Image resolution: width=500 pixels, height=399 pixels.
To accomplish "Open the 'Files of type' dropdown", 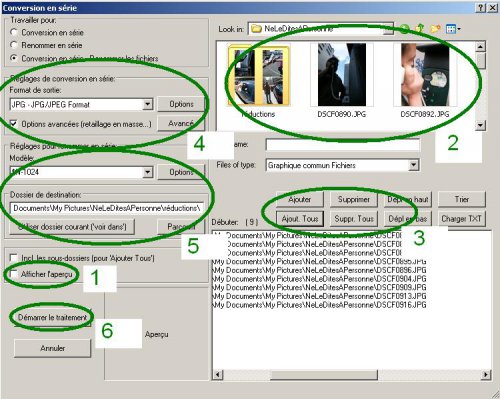I will point(413,165).
